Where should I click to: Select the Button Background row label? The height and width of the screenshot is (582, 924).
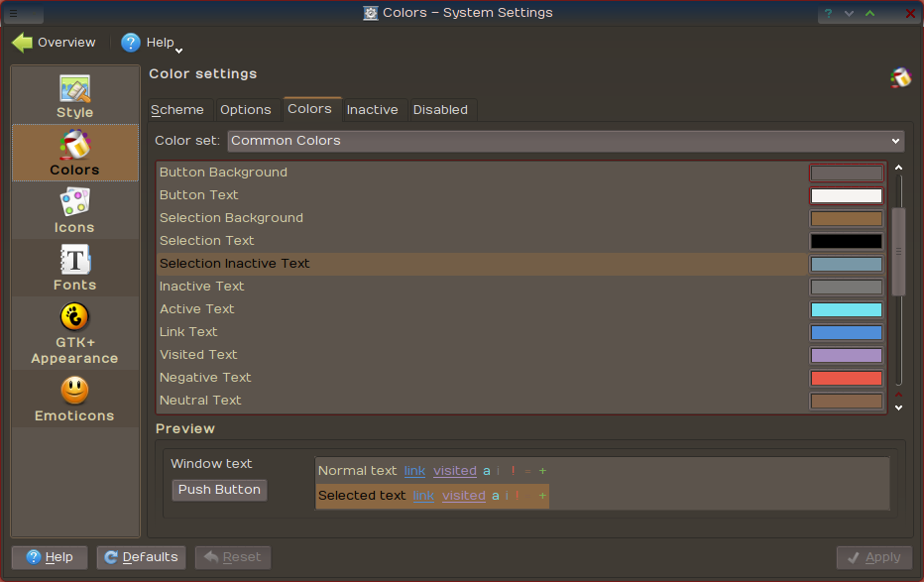223,173
